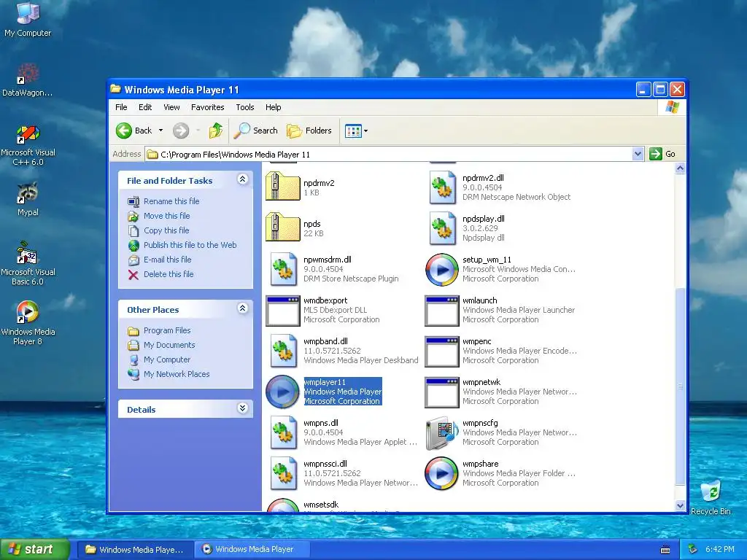Select the Microsoft Visual Basic 6.0 shortcut
This screenshot has width=747, height=560.
coord(28,263)
